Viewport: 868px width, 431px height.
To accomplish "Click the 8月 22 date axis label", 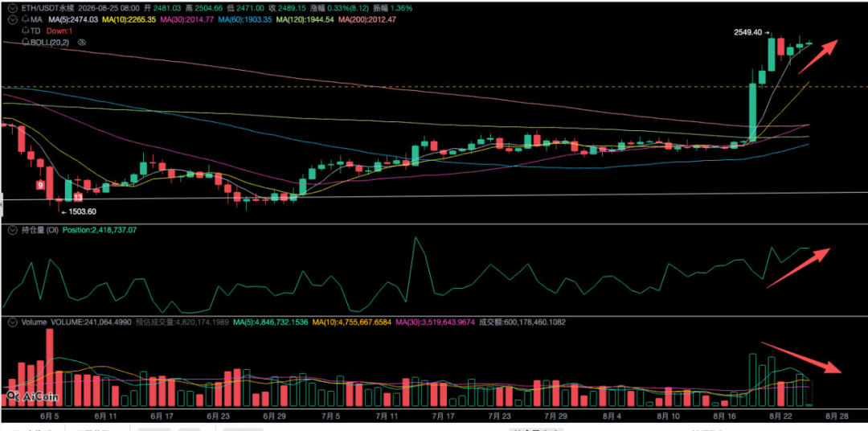I will click(781, 415).
